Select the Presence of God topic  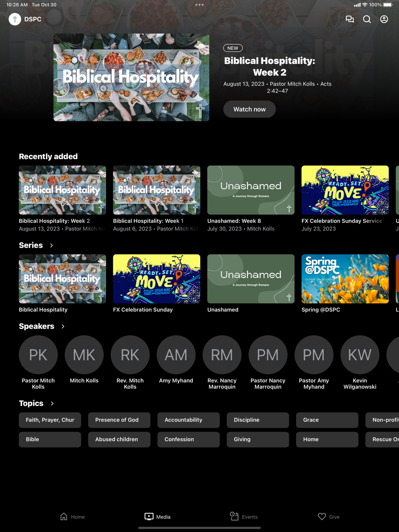[119, 420]
